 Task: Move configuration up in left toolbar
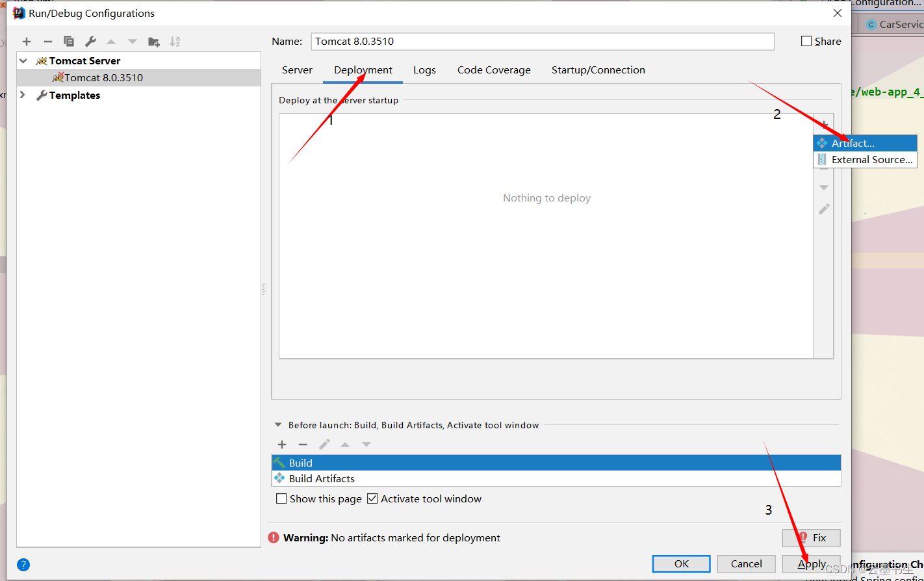(x=111, y=42)
